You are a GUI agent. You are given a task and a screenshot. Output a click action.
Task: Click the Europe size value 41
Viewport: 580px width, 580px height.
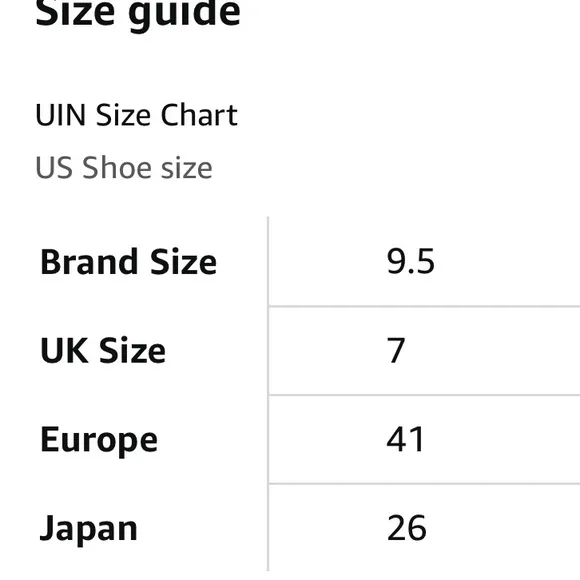[405, 439]
